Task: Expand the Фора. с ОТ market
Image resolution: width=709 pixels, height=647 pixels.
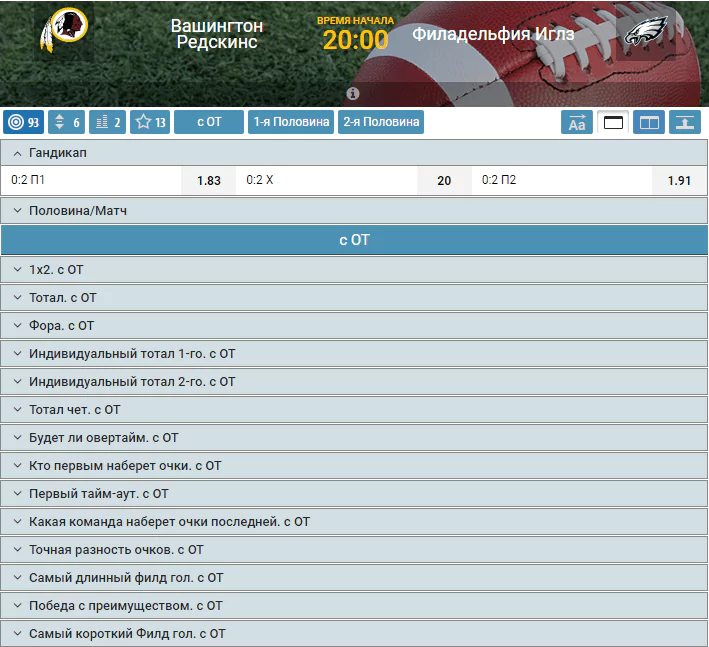Action: 354,326
